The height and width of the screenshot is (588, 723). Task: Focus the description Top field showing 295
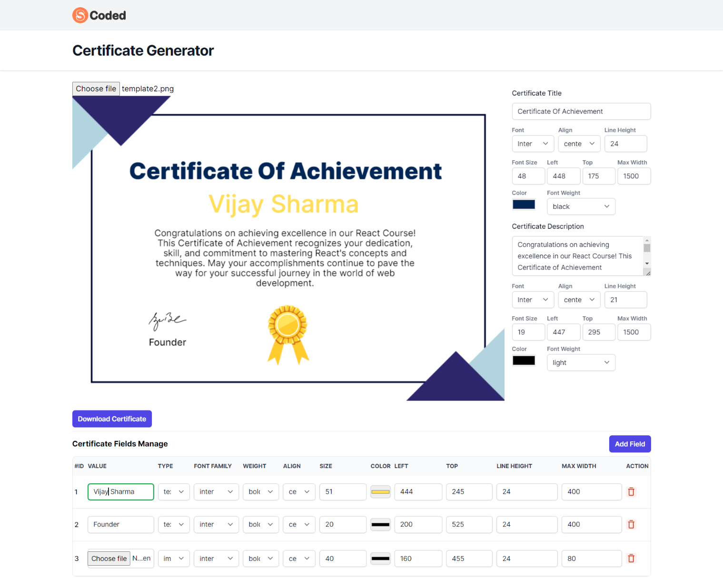tap(599, 332)
